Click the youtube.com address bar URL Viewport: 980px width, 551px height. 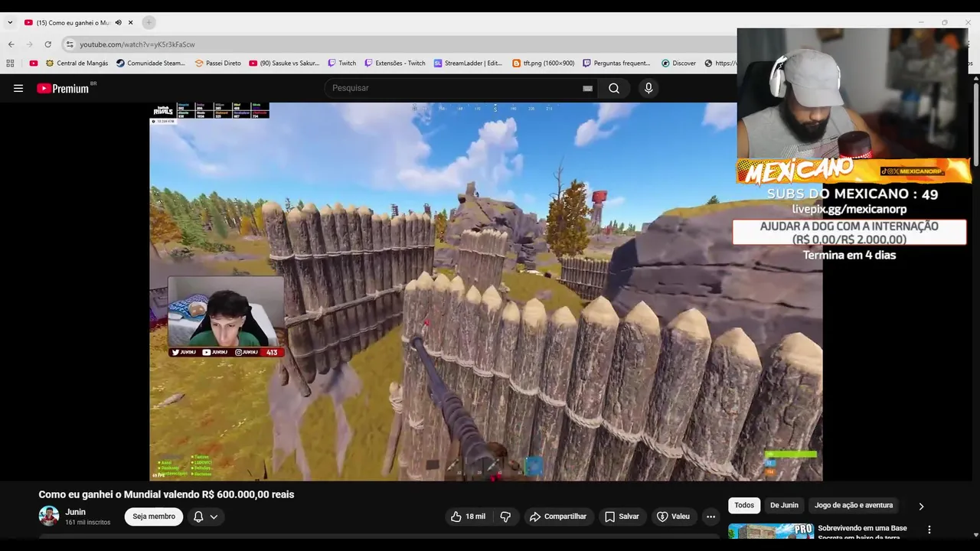click(x=137, y=44)
